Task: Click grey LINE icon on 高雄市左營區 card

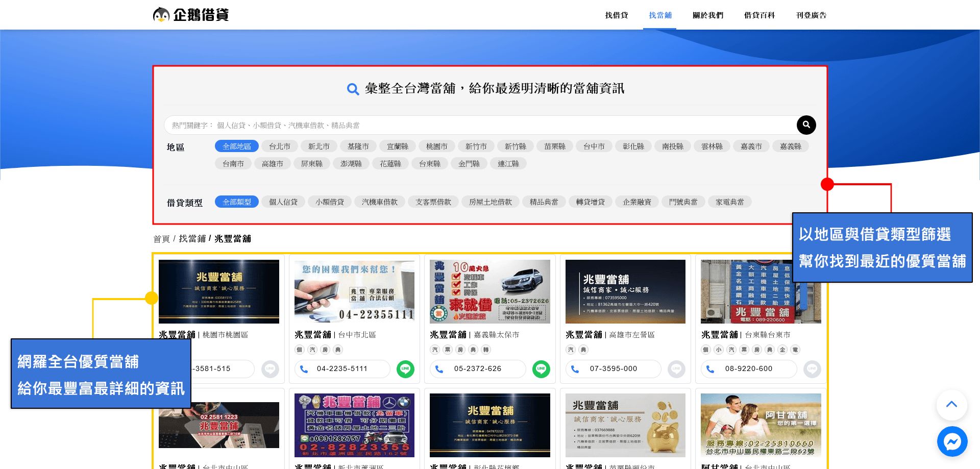Action: coord(676,369)
